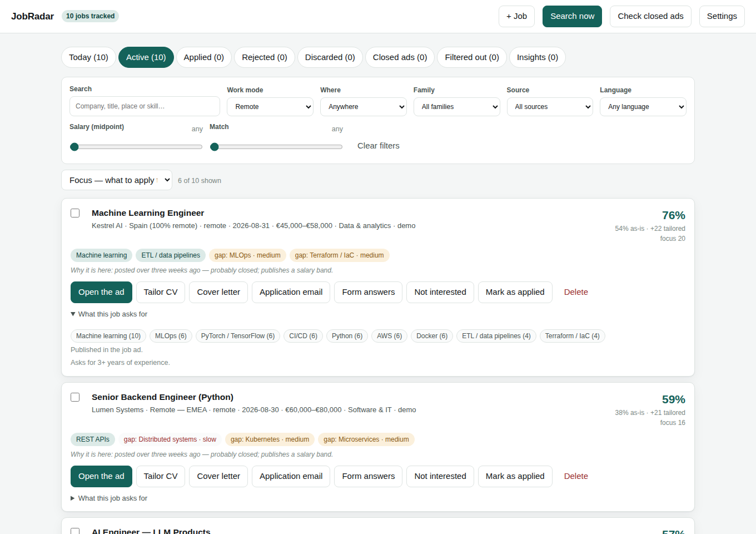Expand 'What this job asks for' under Senior Backend Engineer
756x534 pixels.
pos(109,498)
